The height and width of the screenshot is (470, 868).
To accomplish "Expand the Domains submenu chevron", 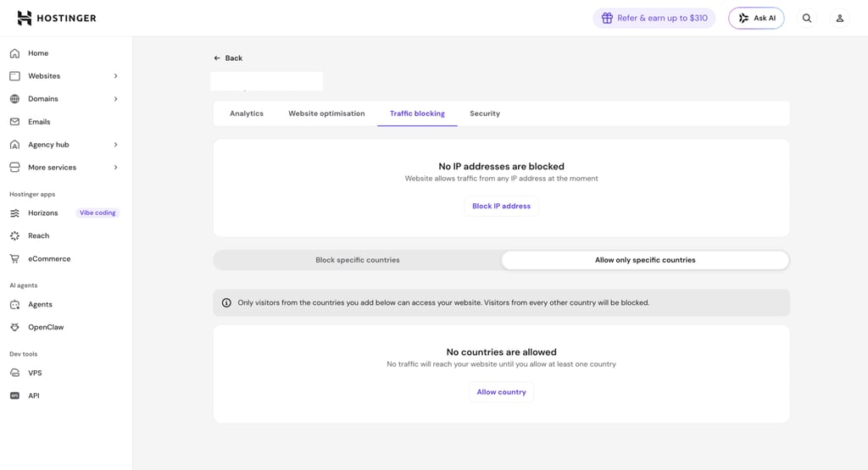I will coord(115,99).
